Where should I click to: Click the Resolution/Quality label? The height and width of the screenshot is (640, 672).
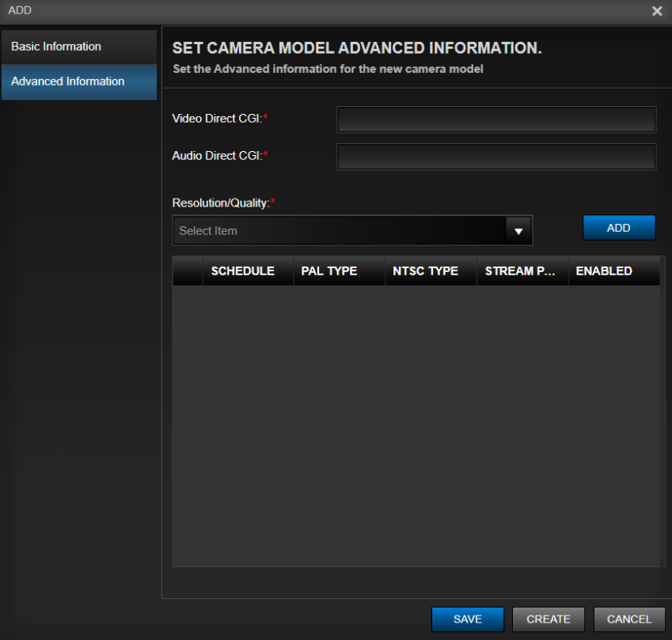pos(223,203)
